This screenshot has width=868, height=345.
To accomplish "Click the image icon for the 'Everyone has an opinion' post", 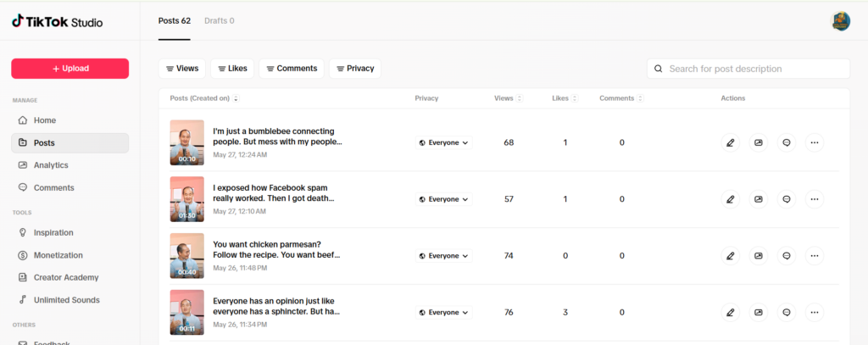I will 759,312.
